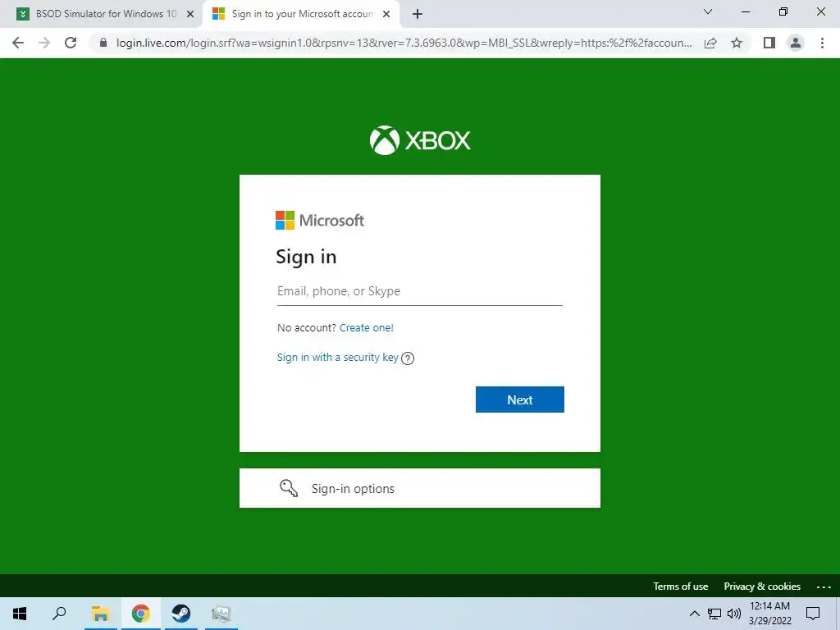The width and height of the screenshot is (840, 630).
Task: Expand the tab search dropdown arrow
Action: [708, 11]
